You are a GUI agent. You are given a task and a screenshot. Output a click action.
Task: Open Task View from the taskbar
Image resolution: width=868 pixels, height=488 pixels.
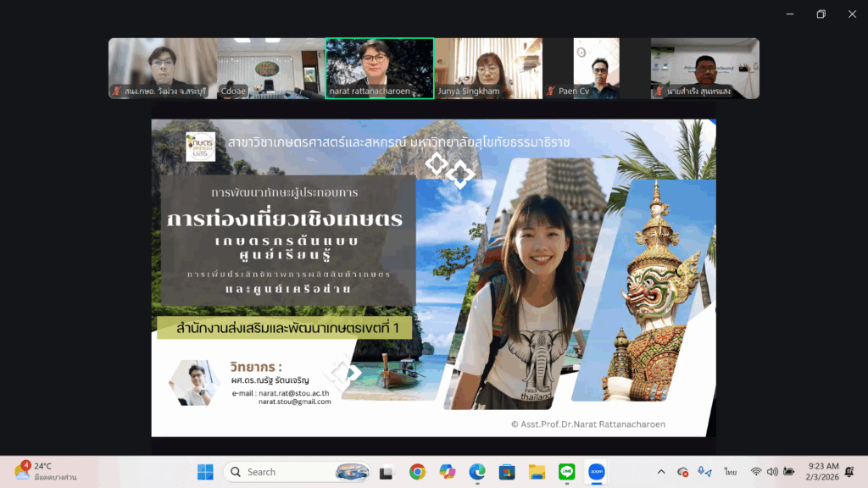[387, 472]
